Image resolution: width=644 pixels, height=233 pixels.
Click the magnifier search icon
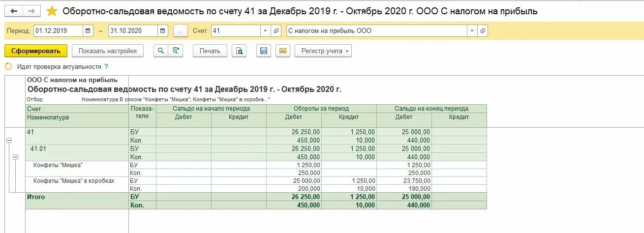pyautogui.click(x=161, y=51)
